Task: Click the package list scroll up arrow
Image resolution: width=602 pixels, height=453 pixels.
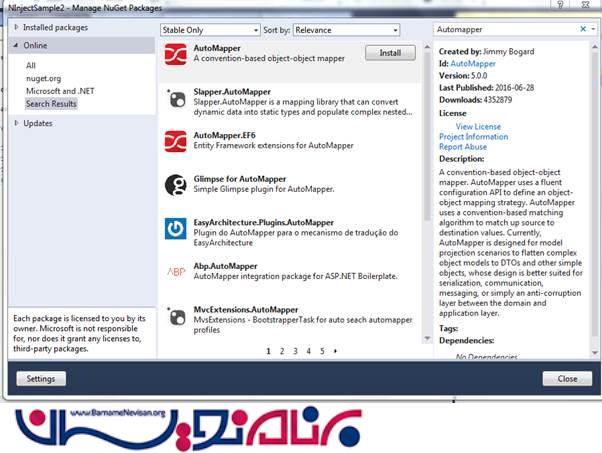Action: 427,47
